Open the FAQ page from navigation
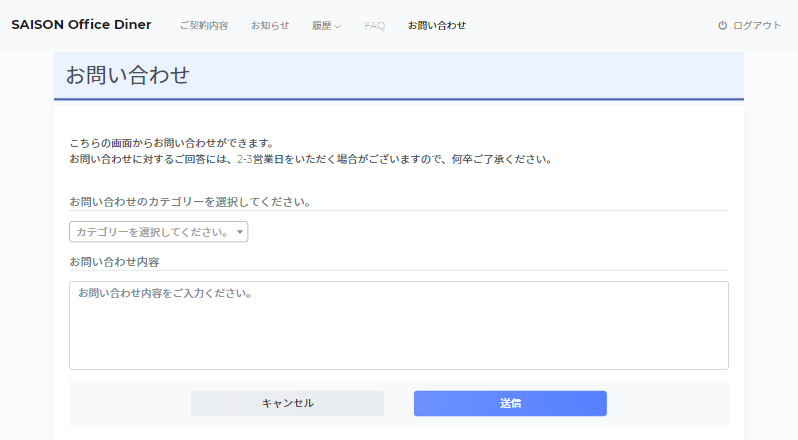The width and height of the screenshot is (798, 440). tap(375, 25)
